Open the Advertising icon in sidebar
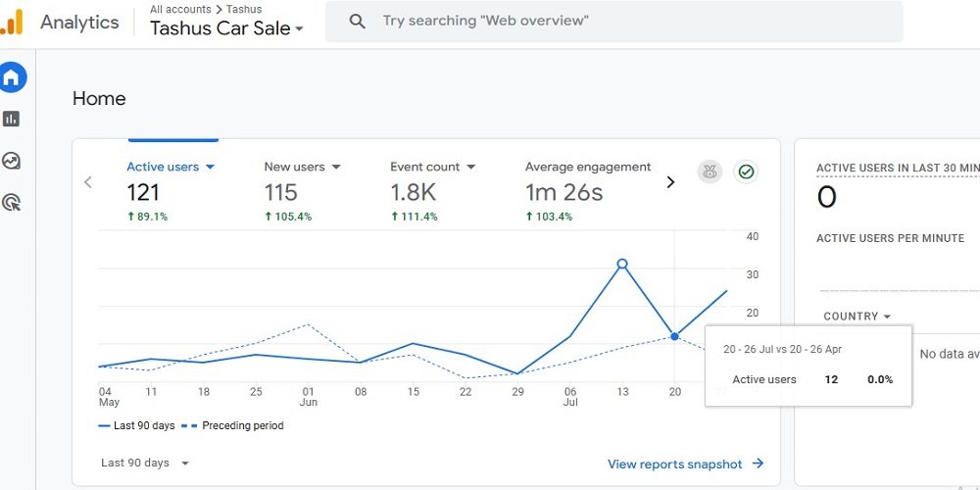The height and width of the screenshot is (490, 980). click(12, 203)
